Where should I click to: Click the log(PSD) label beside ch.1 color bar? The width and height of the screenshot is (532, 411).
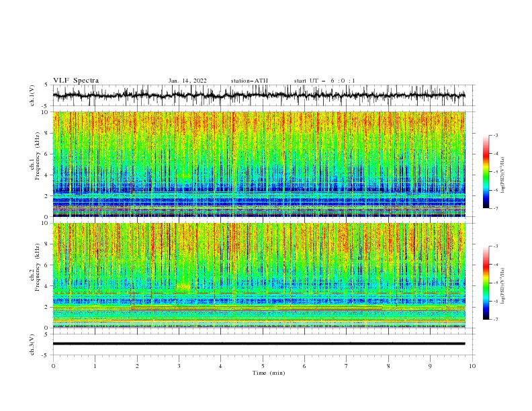tap(503, 175)
